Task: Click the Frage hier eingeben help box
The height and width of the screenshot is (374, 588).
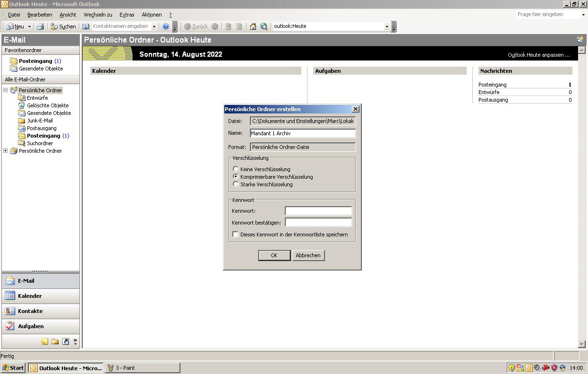Action: click(x=548, y=15)
